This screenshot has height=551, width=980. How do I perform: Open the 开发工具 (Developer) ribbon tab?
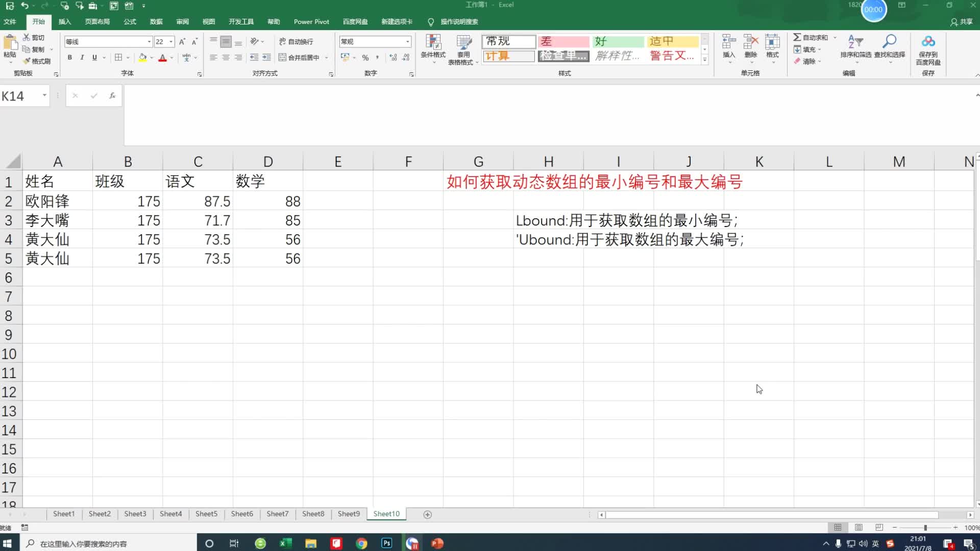[241, 21]
